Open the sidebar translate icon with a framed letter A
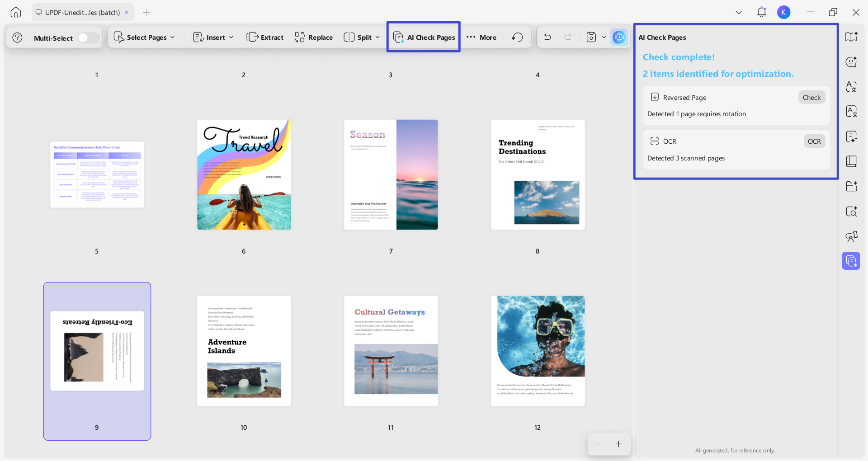868x461 pixels. tap(851, 111)
